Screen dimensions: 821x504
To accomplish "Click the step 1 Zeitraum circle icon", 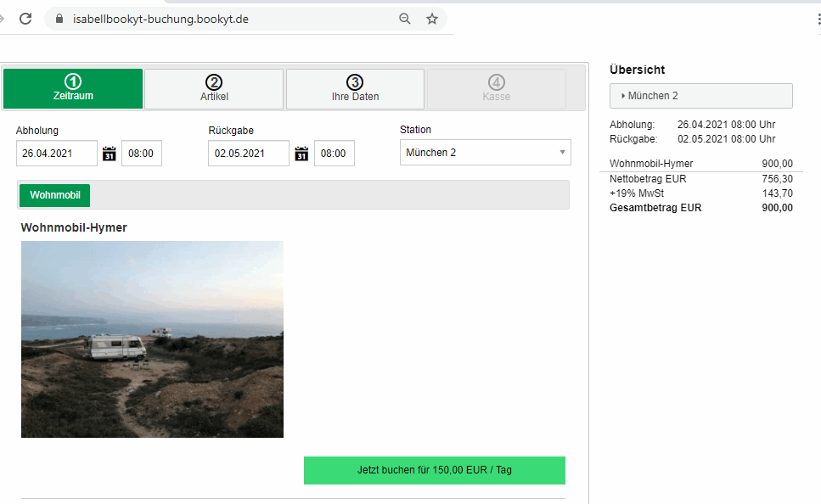I will point(73,82).
